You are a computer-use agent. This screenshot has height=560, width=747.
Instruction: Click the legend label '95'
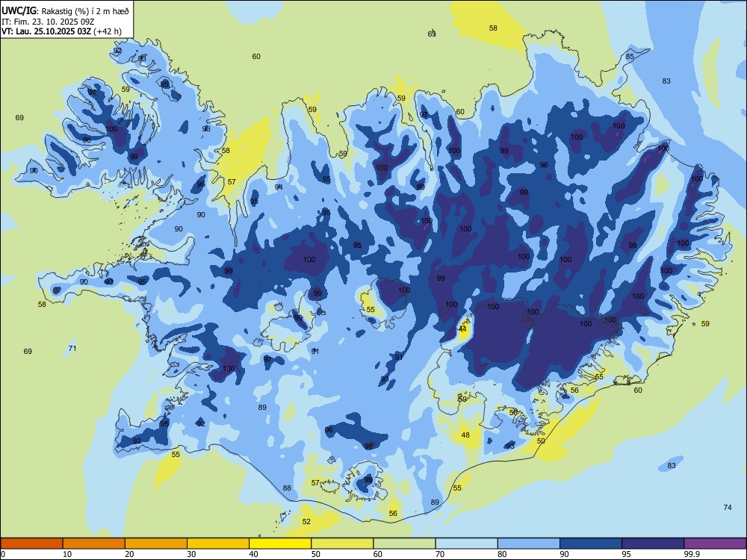pos(626,554)
